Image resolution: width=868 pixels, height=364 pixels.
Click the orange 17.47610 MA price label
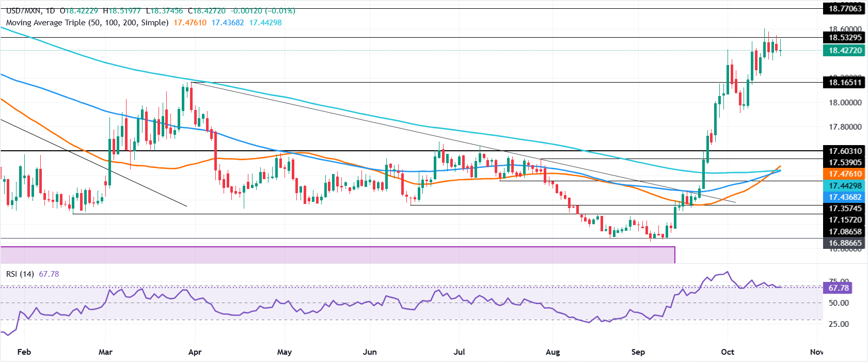(x=845, y=174)
